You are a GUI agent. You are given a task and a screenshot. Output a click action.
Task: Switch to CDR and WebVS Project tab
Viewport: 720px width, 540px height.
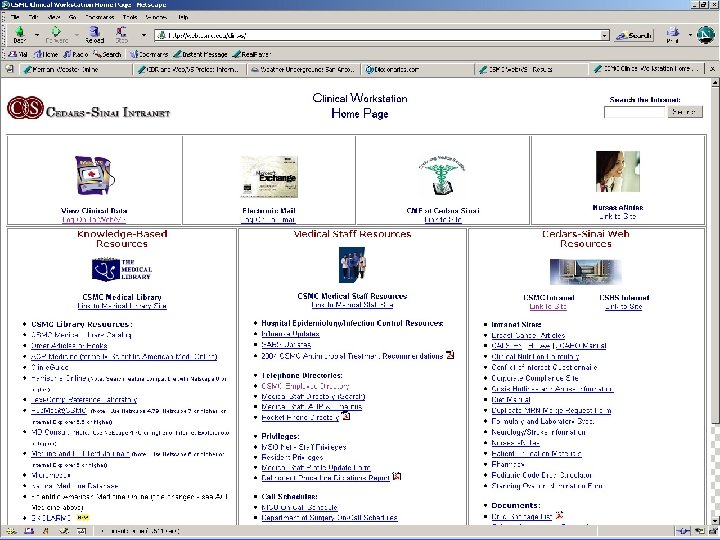[x=190, y=70]
